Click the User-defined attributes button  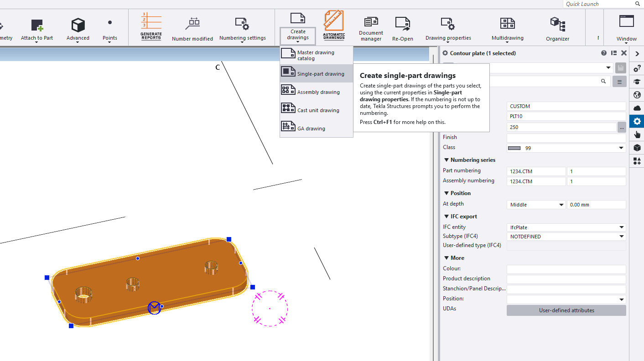(566, 310)
